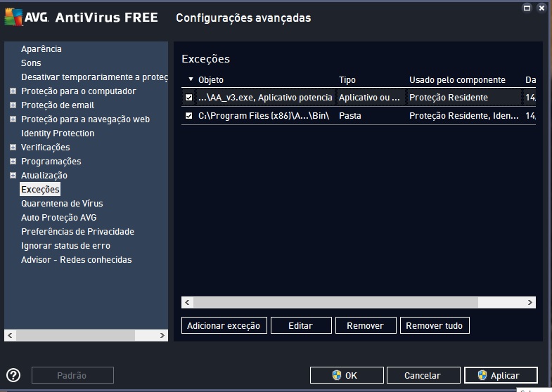Screen dimensions: 552x392
Task: Sort the list by Objeto column header
Action: click(211, 80)
